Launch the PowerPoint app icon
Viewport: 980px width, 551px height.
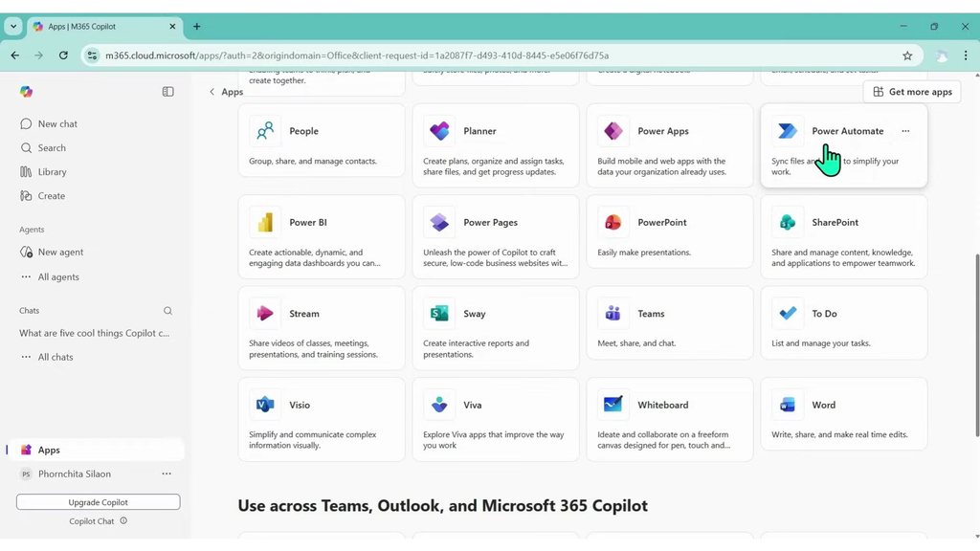coord(613,222)
